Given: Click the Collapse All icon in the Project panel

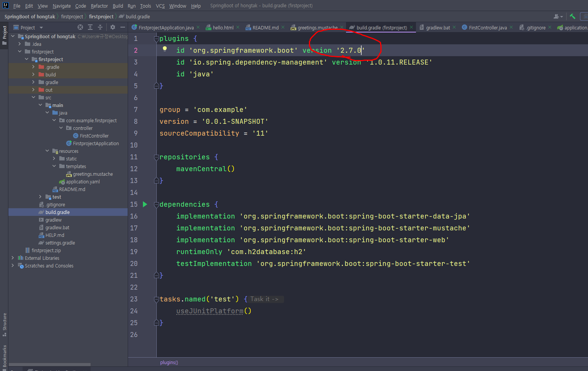Looking at the screenshot, I should point(100,27).
